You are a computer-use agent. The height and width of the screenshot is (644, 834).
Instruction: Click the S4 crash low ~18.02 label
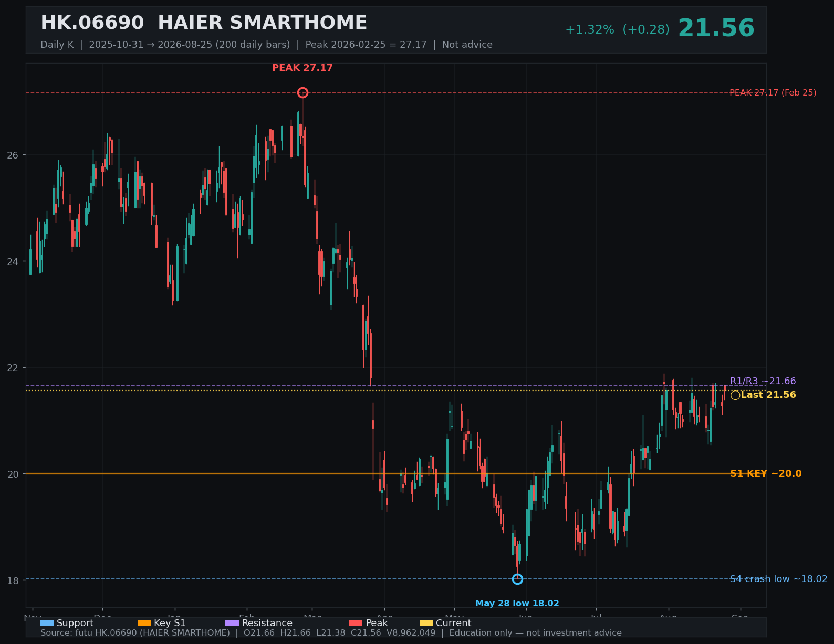778,579
